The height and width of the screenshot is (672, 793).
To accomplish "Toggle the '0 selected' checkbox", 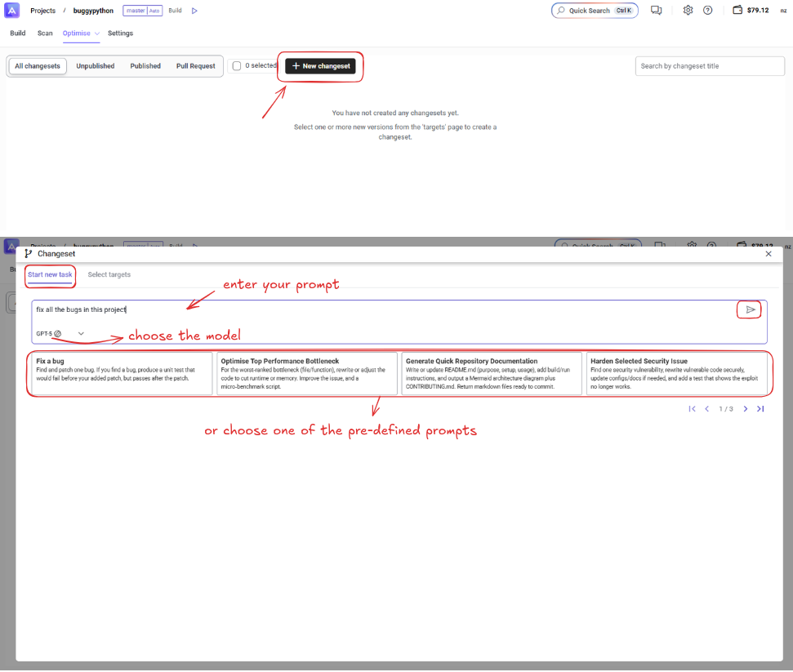I will coord(237,66).
